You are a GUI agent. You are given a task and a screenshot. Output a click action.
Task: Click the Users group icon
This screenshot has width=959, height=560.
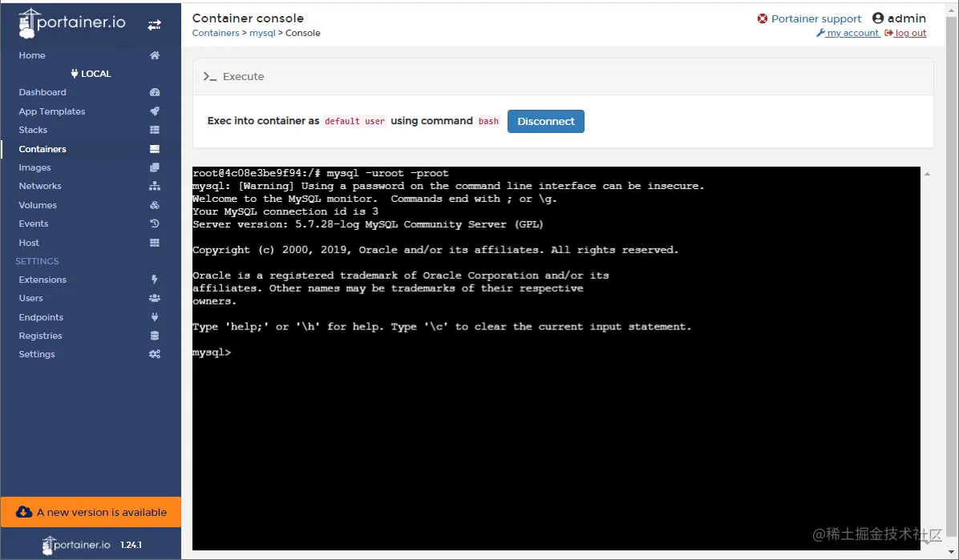155,298
